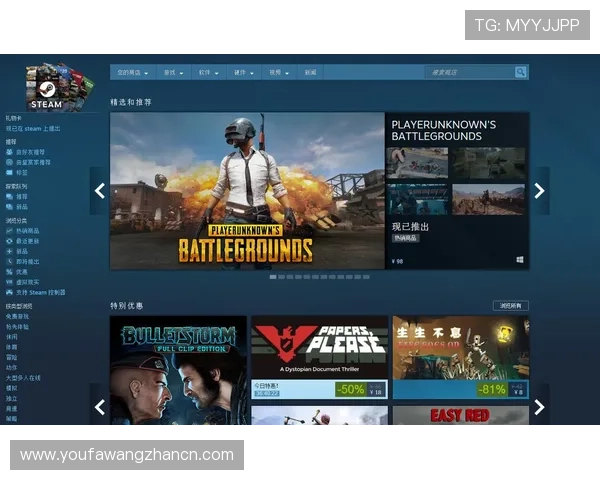This screenshot has width=600, height=480.
Task: Go to previous featured game arrow
Action: tap(99, 191)
